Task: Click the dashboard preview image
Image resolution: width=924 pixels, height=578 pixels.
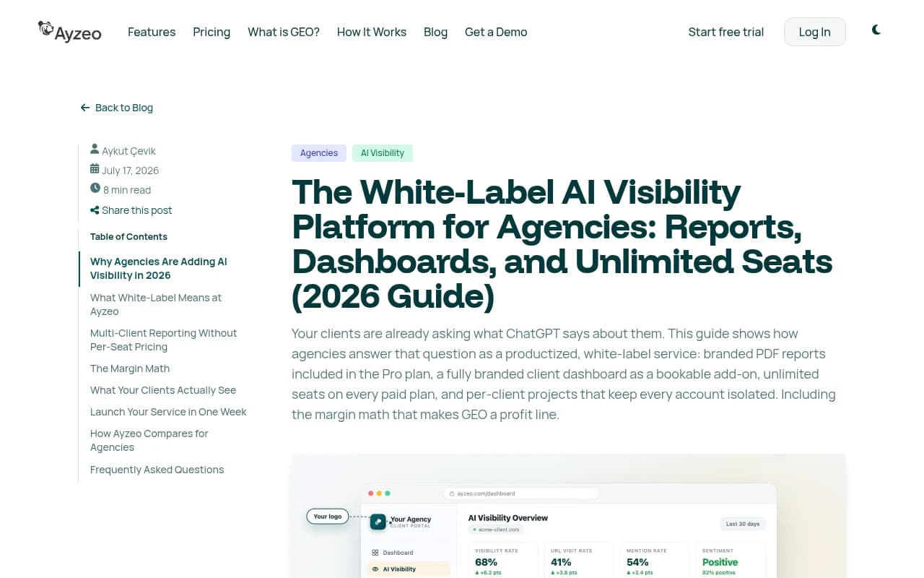Action: pyautogui.click(x=568, y=516)
